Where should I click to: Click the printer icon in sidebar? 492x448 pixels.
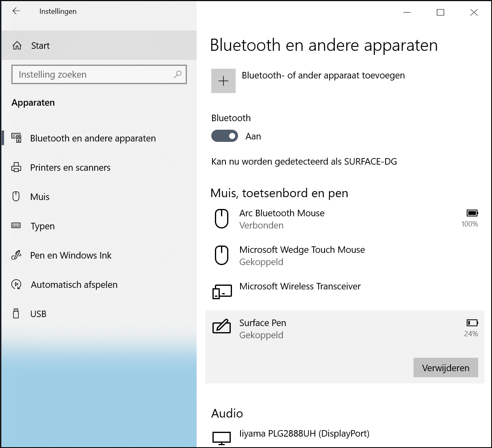pyautogui.click(x=16, y=167)
